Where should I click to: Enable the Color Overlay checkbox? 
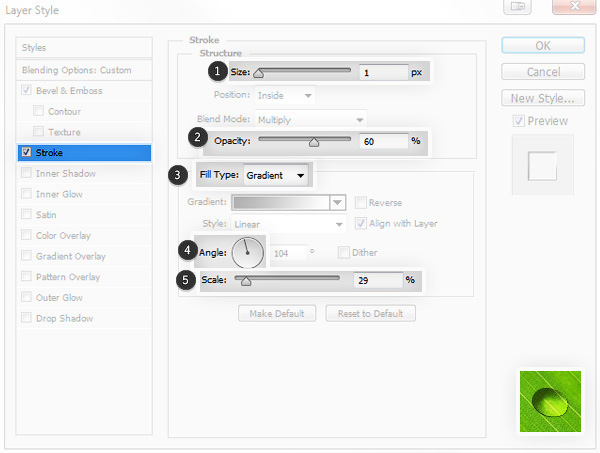click(26, 235)
